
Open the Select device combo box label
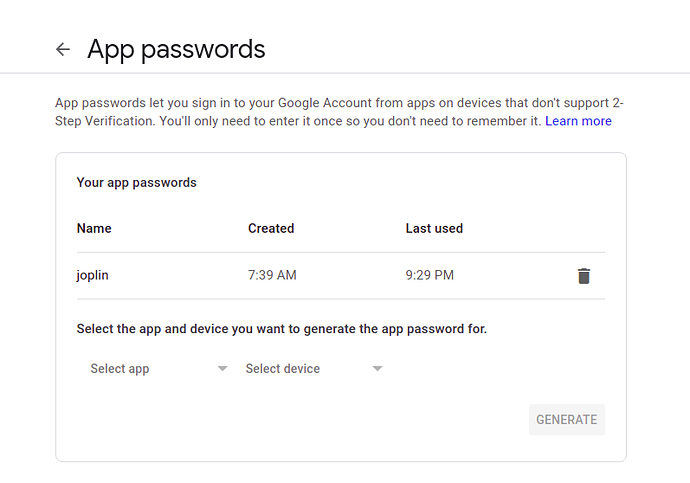[x=283, y=369]
